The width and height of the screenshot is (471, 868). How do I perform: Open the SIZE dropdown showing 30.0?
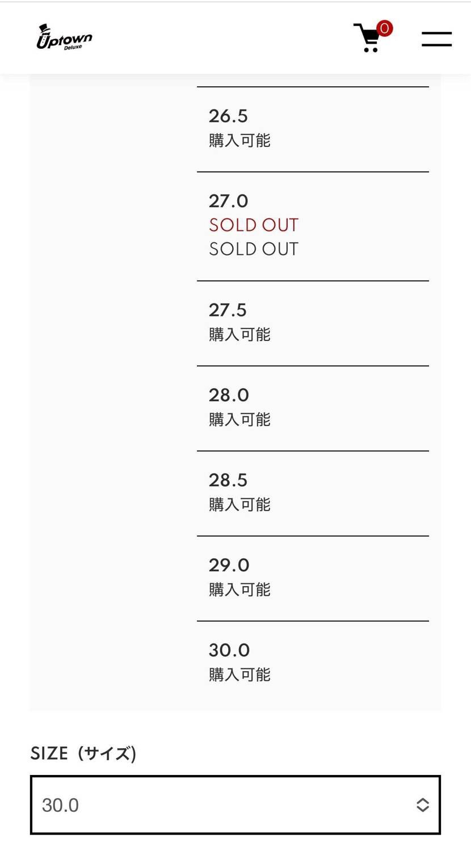pos(235,804)
